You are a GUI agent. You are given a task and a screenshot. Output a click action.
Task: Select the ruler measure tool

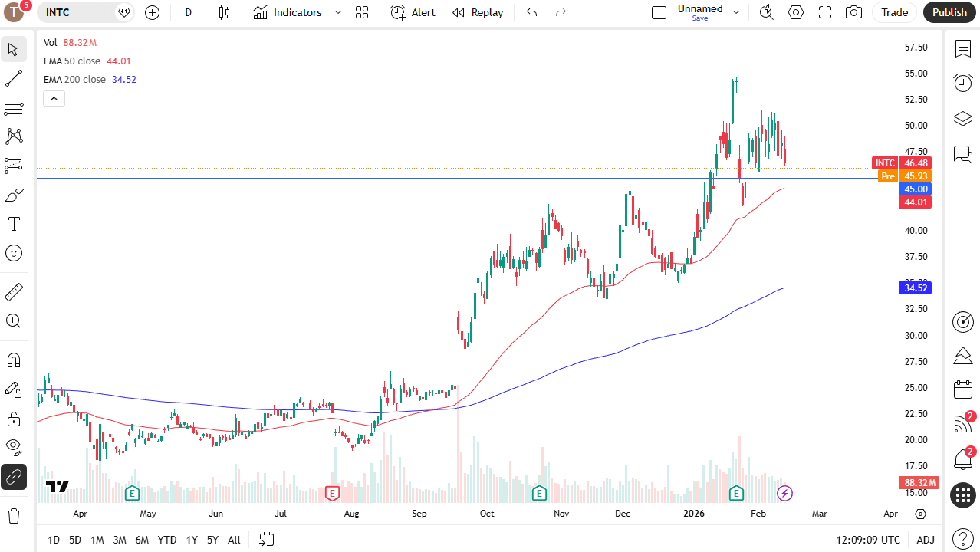click(13, 291)
